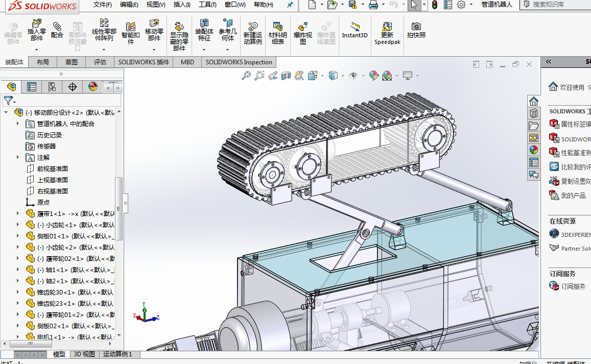Open the 运动算例1 bottom tab
This screenshot has height=364, width=591.
coord(117,354)
